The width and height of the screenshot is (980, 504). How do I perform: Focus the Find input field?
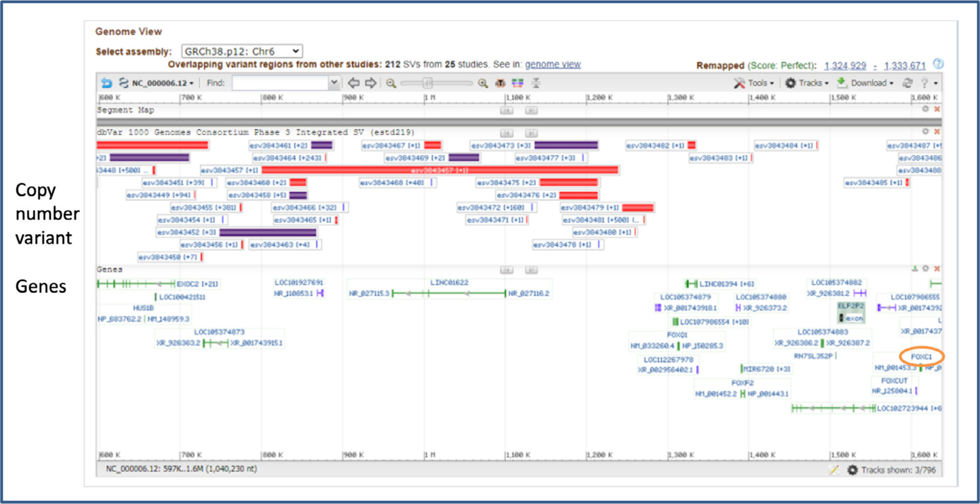pos(280,83)
